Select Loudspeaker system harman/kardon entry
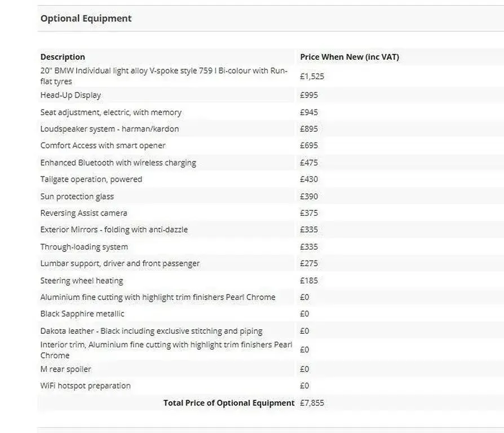 click(x=109, y=129)
